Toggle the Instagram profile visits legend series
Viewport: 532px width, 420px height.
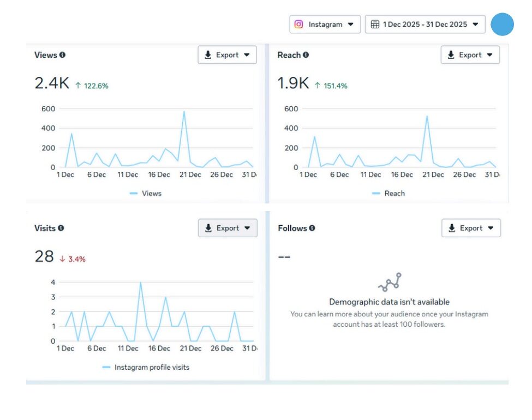point(146,367)
